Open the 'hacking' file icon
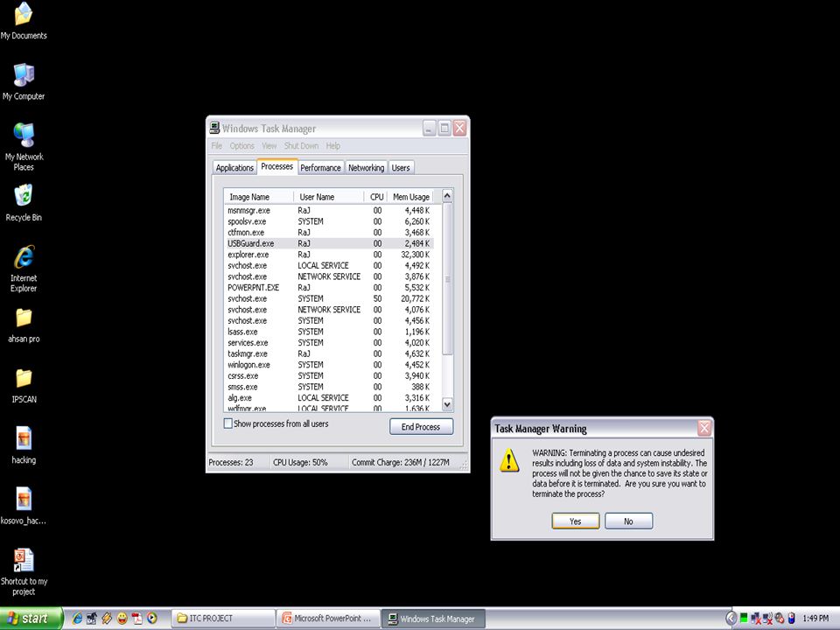This screenshot has width=840, height=630. coord(24,444)
